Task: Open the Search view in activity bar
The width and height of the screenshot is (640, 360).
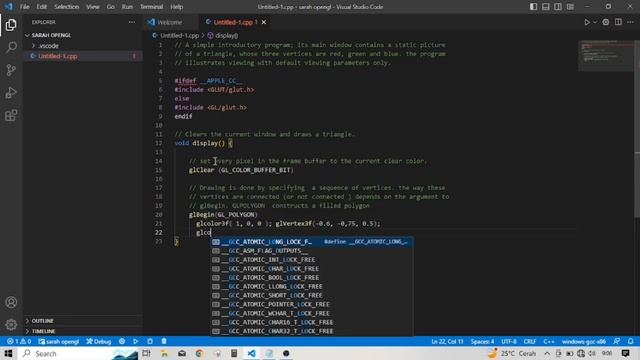Action: 11,47
